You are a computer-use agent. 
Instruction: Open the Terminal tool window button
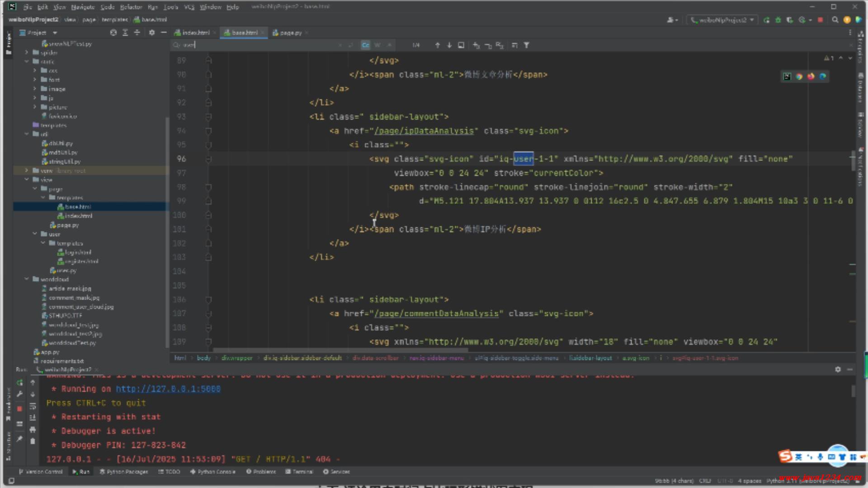pyautogui.click(x=299, y=471)
